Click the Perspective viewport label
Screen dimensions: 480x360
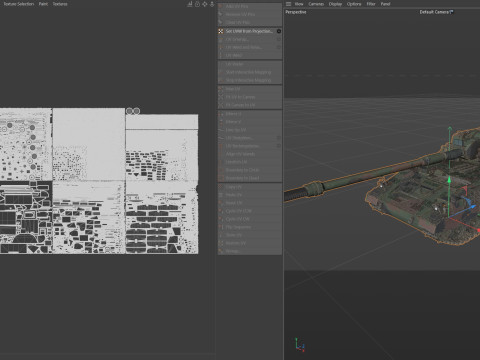click(296, 12)
